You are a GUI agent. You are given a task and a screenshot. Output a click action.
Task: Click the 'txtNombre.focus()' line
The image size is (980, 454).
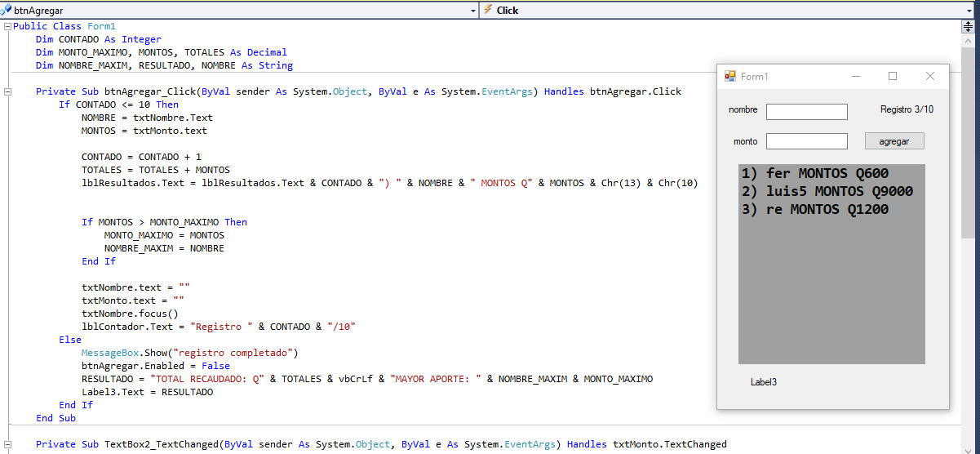point(130,314)
